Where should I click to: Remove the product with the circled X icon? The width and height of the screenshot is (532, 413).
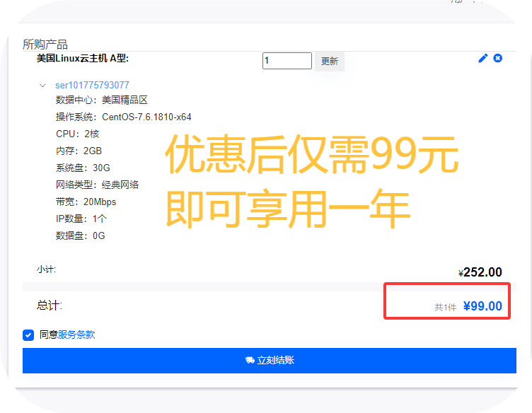(x=498, y=58)
